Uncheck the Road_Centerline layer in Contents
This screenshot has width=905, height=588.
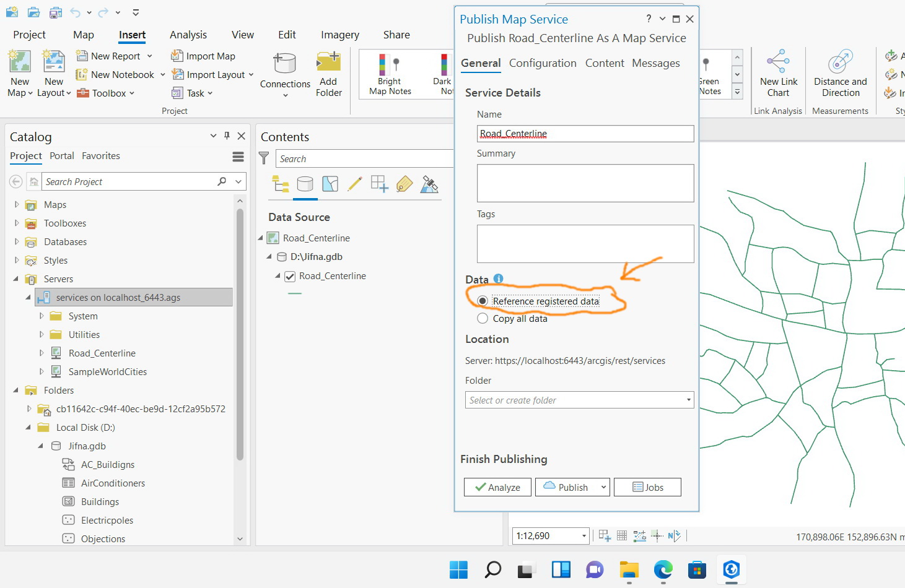(290, 276)
